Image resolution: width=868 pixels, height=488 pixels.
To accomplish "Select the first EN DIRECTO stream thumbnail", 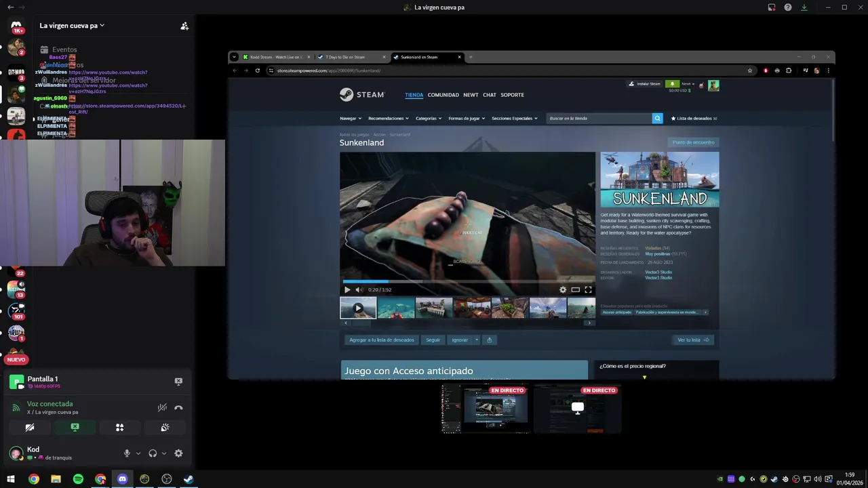I will tap(486, 409).
